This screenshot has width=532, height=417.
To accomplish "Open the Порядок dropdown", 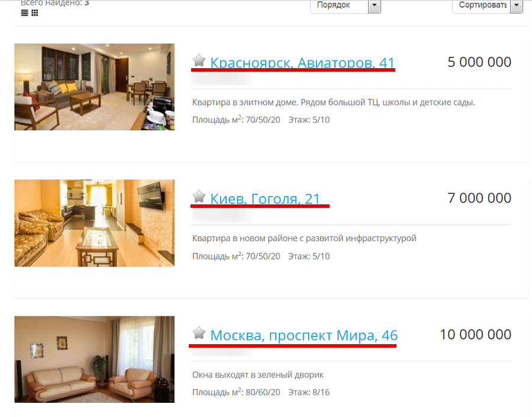I will [346, 5].
